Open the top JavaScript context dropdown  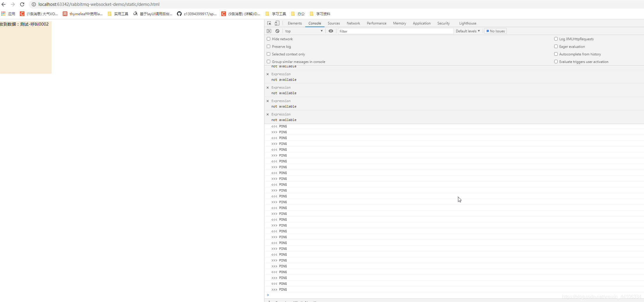click(x=304, y=31)
